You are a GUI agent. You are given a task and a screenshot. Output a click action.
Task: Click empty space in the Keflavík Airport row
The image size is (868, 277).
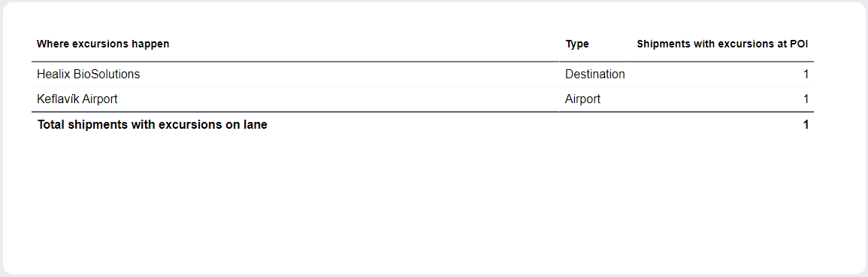click(337, 99)
